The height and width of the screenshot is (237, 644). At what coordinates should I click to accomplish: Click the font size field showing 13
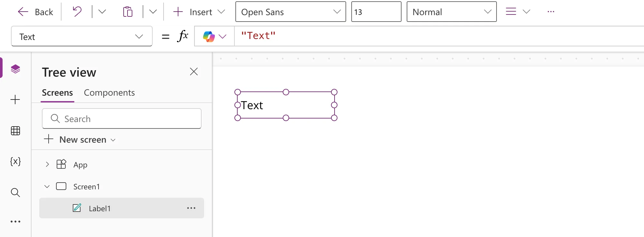tap(376, 12)
